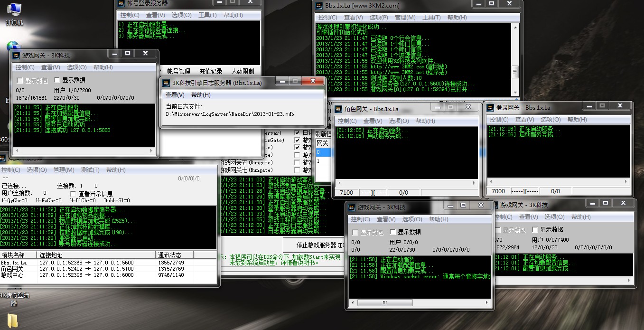This screenshot has height=330, width=644.
Task: Open 帮助(H) menu in Bbs.1x.La [www.3KM2.com] window
Action: pyautogui.click(x=457, y=18)
